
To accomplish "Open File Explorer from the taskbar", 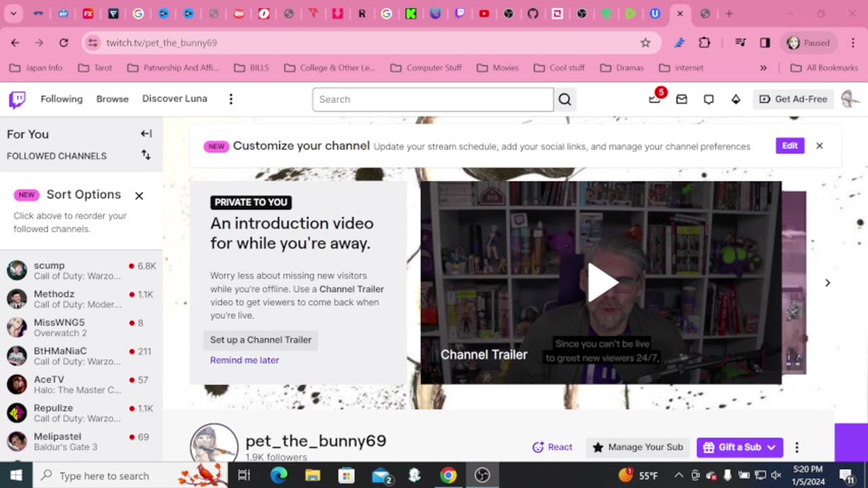I will [x=313, y=476].
